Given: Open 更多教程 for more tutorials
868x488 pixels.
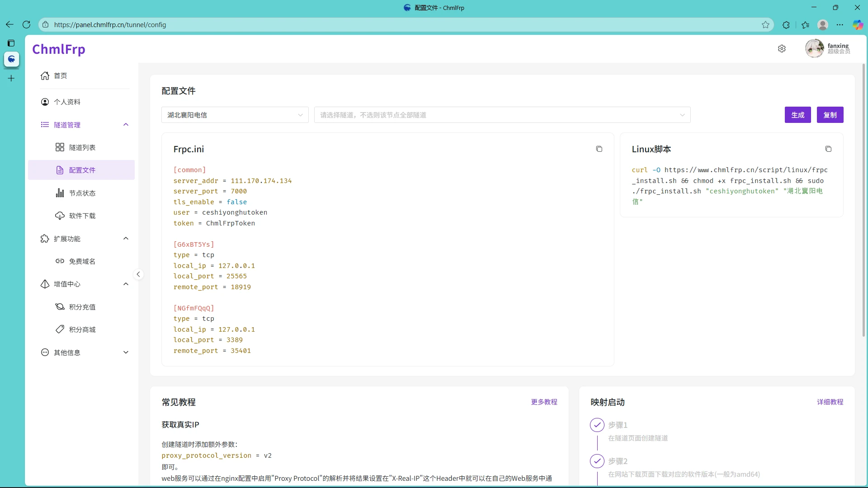Looking at the screenshot, I should pyautogui.click(x=544, y=402).
